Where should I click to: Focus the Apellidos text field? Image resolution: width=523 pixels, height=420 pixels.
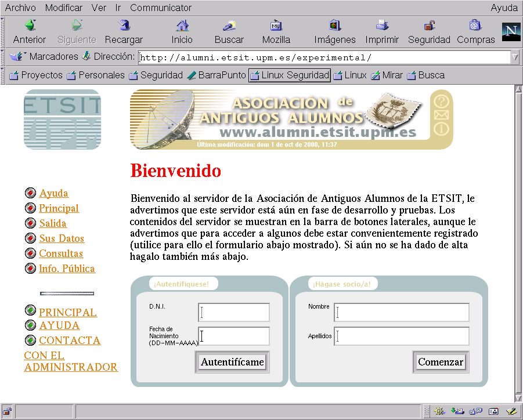tap(402, 336)
